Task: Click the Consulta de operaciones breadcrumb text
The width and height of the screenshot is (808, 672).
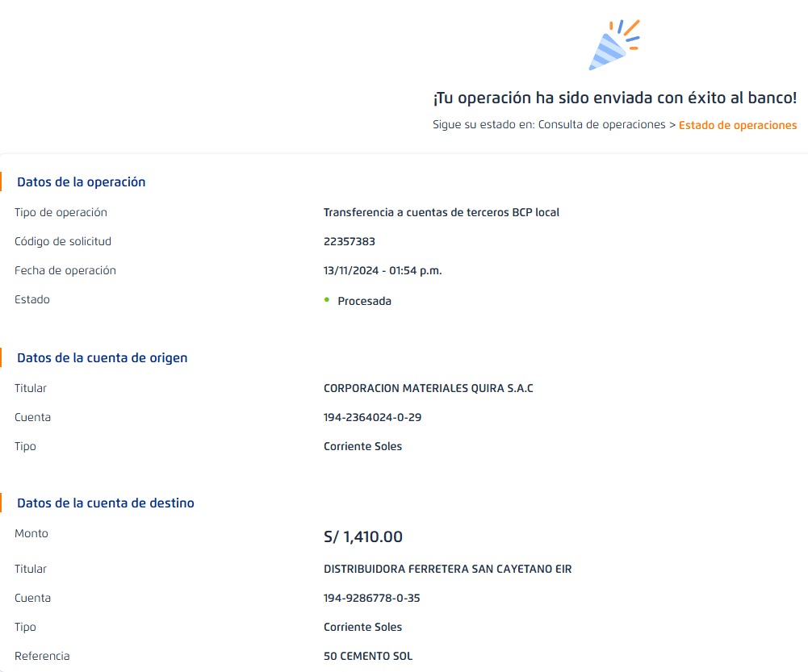Action: click(601, 125)
